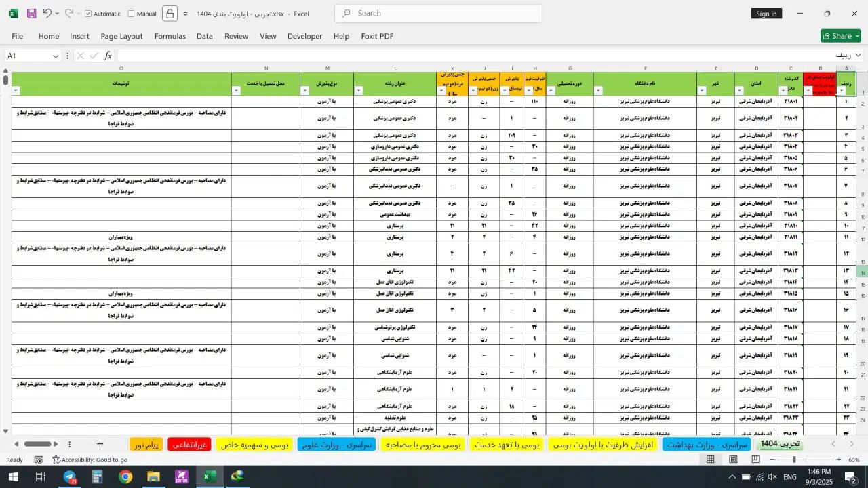Open Insert Function fx dialog

click(x=108, y=56)
